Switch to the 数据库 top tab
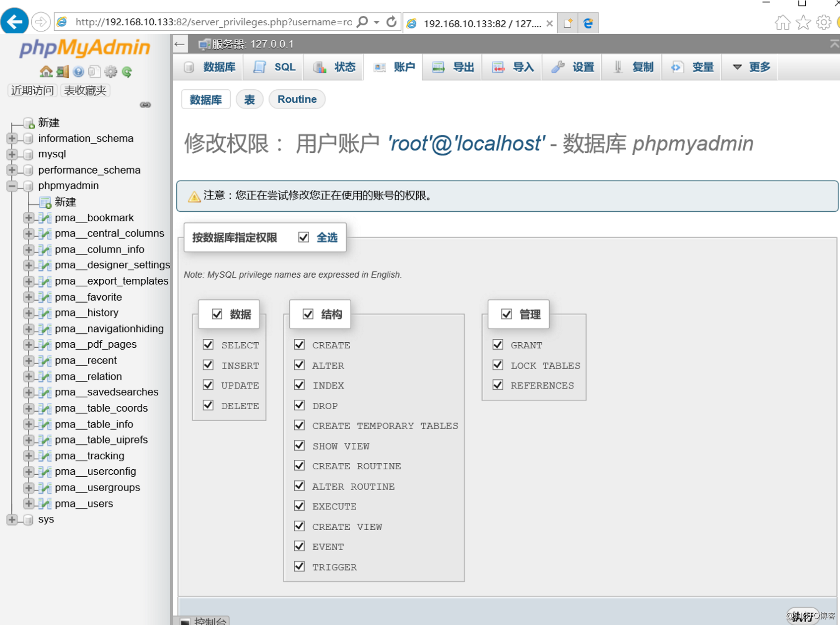840x625 pixels. [209, 67]
